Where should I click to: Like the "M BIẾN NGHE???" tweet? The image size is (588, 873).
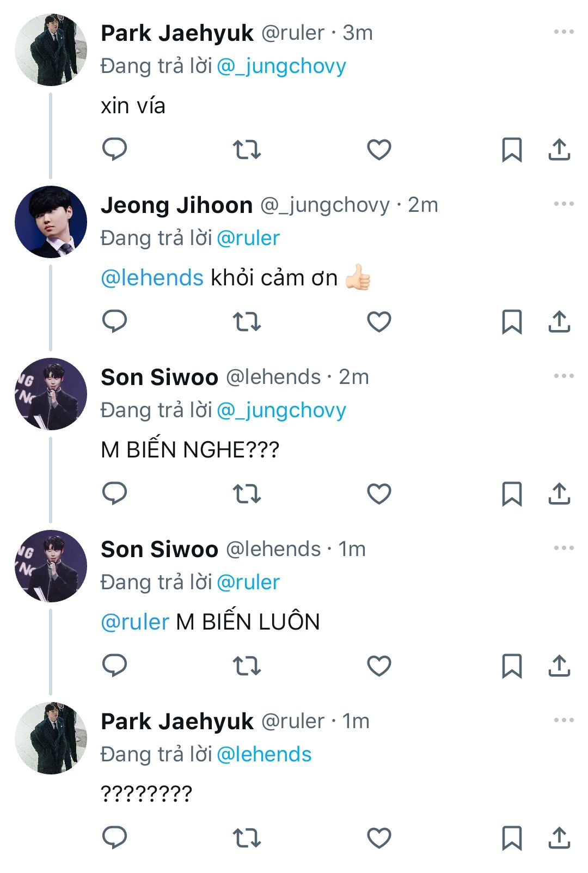click(x=379, y=493)
